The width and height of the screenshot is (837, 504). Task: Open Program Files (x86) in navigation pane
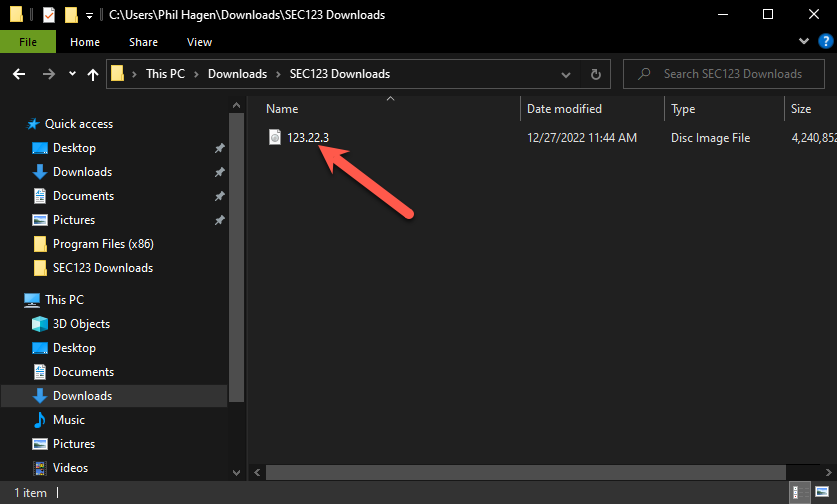(x=103, y=244)
